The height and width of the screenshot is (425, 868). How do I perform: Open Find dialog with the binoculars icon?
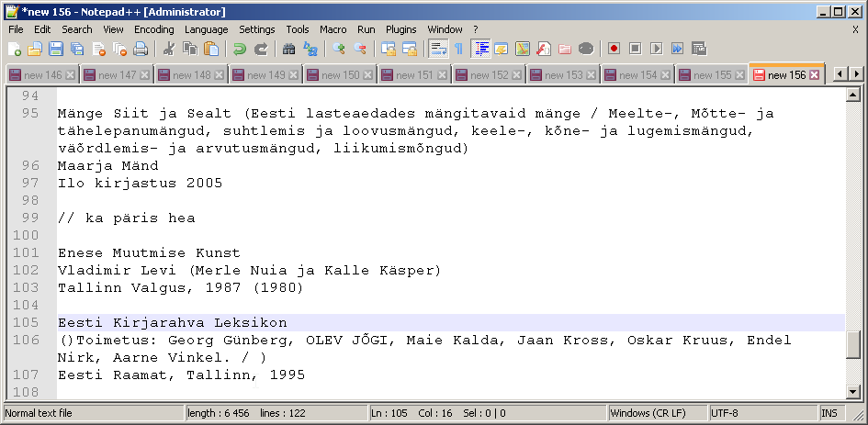(289, 49)
